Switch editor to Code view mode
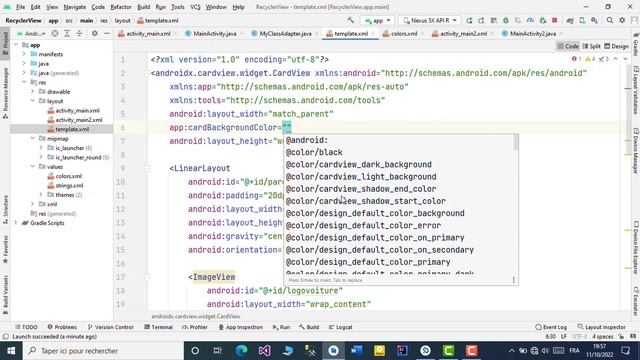Image resolution: width=640 pixels, height=360 pixels. coord(568,46)
